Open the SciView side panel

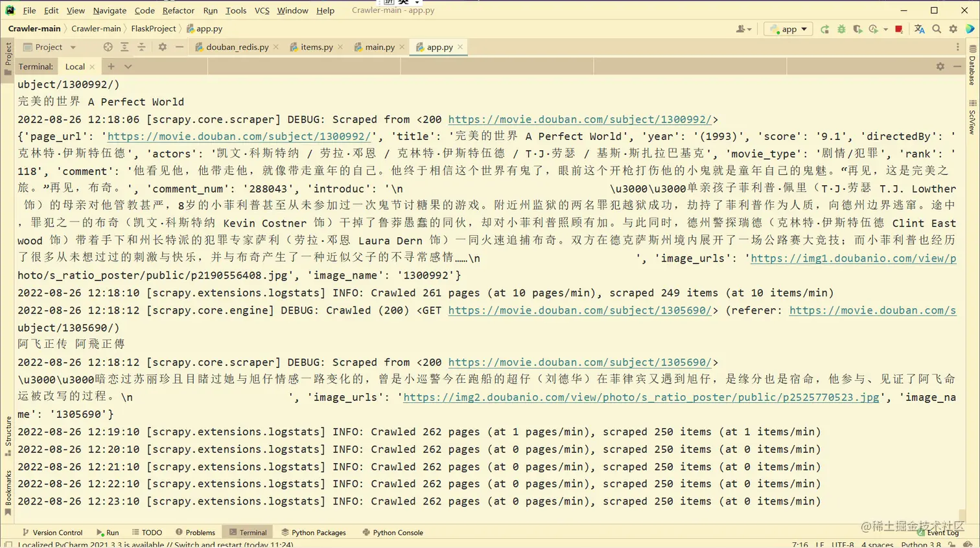[x=973, y=117]
